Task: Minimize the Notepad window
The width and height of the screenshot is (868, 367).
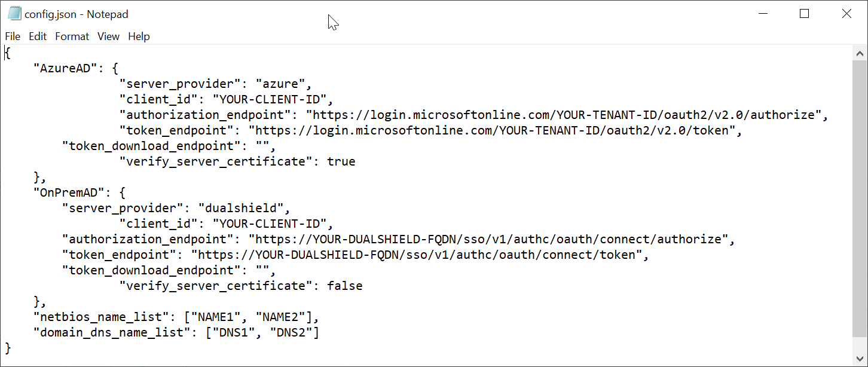Action: click(x=762, y=14)
